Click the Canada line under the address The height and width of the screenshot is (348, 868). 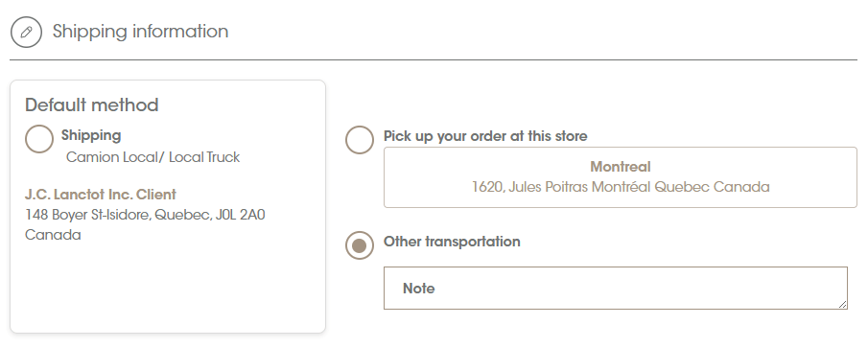(53, 235)
